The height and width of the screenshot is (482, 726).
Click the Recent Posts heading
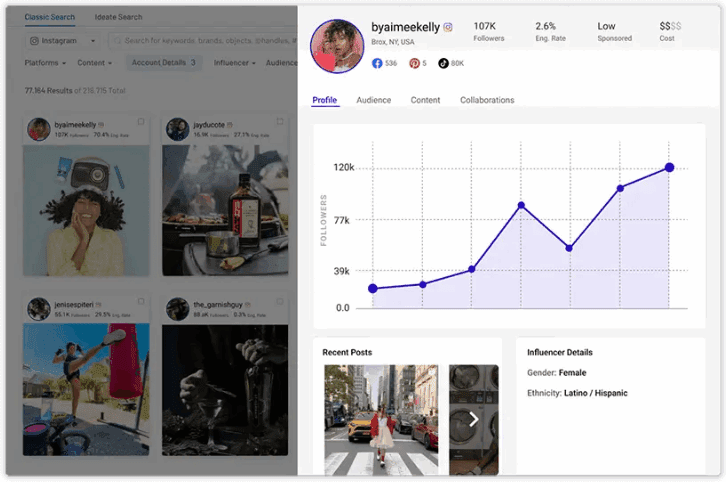click(x=347, y=352)
